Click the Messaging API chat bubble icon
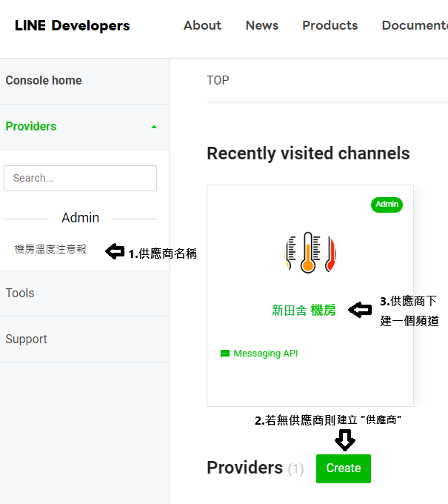Viewport: 448px width, 504px height. point(225,354)
